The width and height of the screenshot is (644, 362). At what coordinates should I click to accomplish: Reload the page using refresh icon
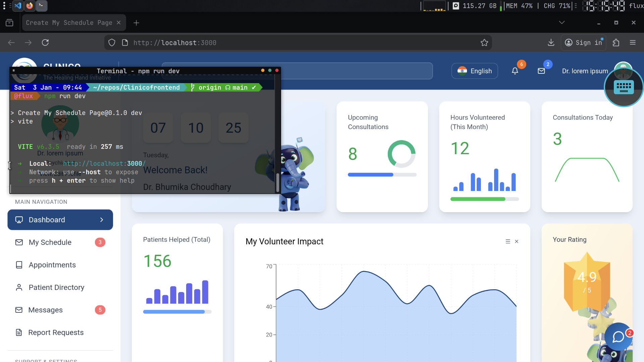coord(45,43)
